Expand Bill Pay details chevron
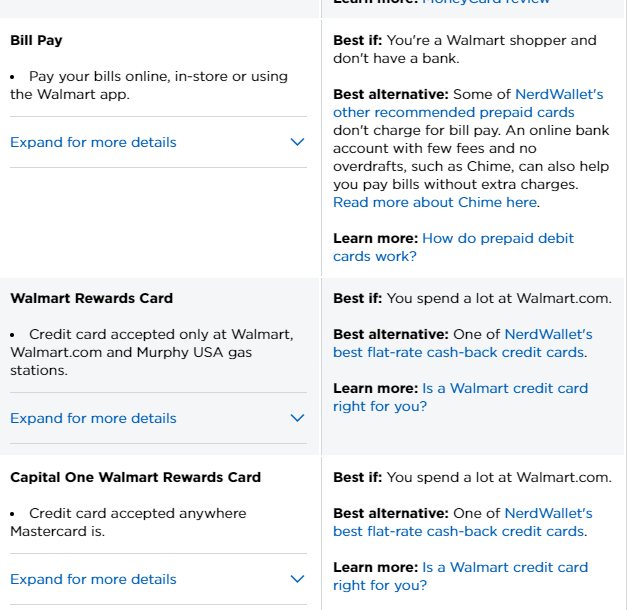This screenshot has height=610, width=627. (297, 142)
